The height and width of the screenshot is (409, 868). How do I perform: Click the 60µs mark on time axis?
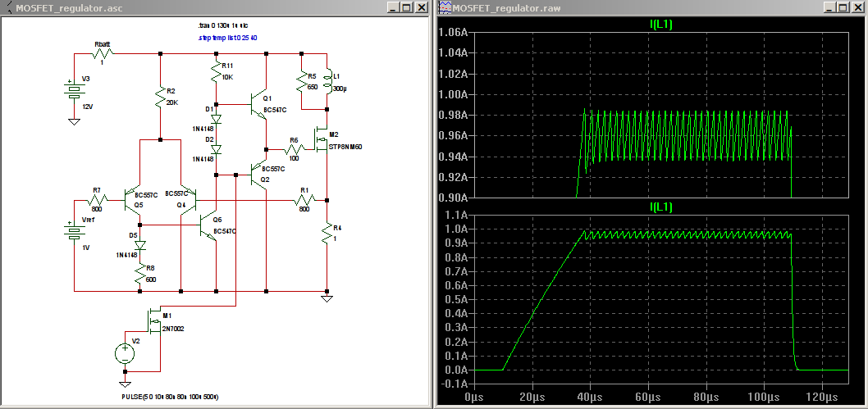[649, 397]
